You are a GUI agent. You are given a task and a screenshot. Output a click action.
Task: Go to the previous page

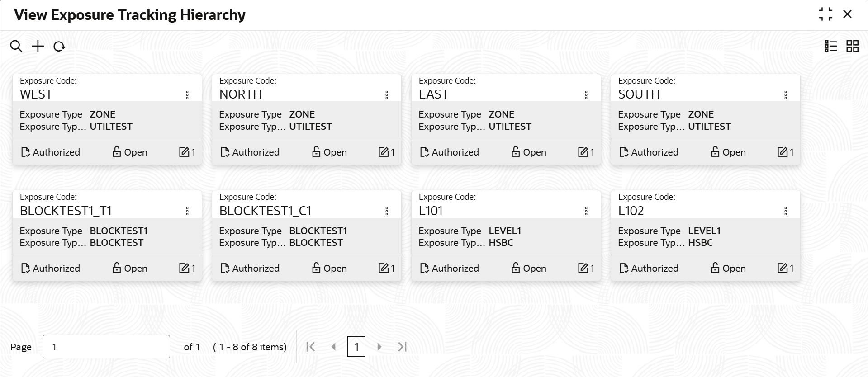coord(334,347)
